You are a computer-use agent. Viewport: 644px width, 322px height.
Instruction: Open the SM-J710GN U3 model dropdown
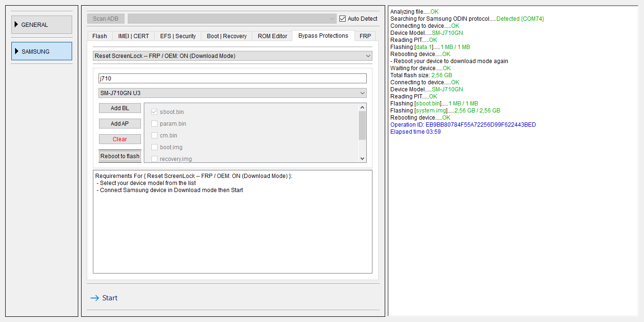click(x=232, y=93)
